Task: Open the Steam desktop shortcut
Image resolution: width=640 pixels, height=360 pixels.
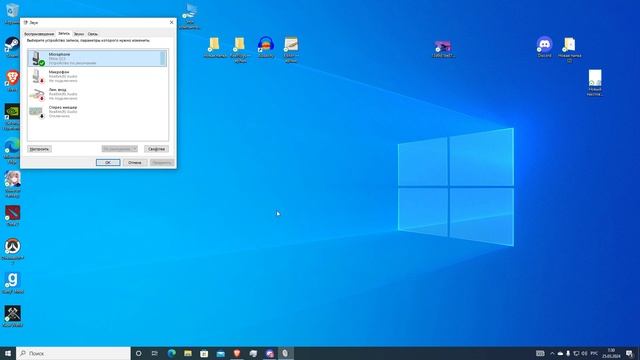Action: [x=12, y=47]
